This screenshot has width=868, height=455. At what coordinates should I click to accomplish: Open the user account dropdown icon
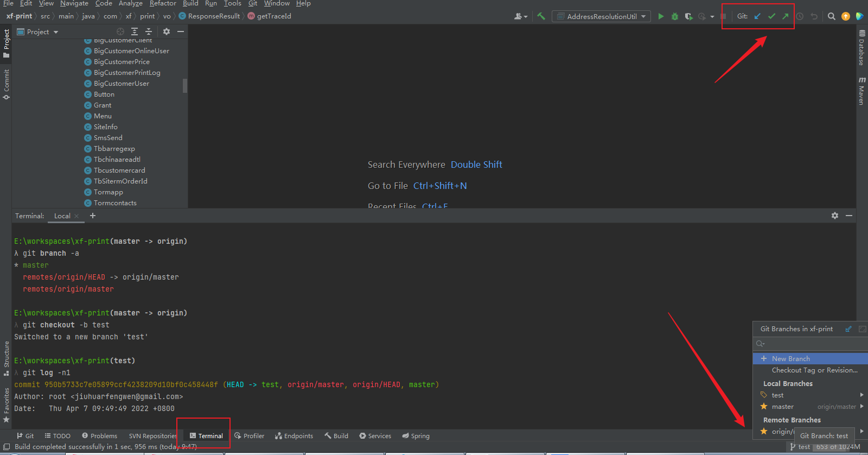point(521,16)
